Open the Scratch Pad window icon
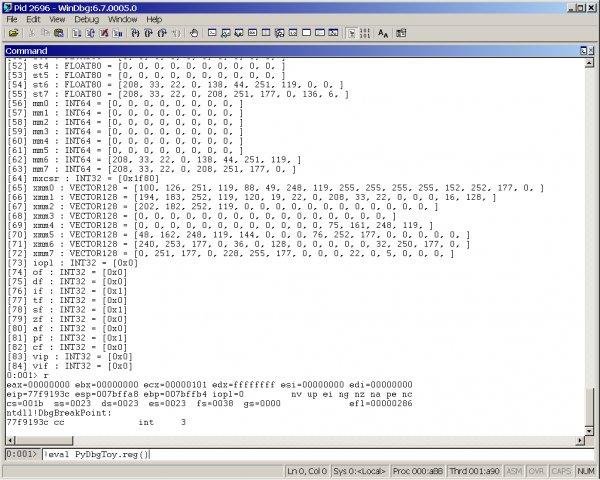 306,33
